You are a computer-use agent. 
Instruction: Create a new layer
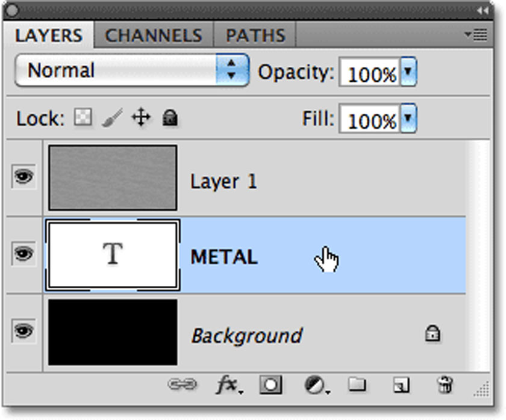tap(401, 385)
